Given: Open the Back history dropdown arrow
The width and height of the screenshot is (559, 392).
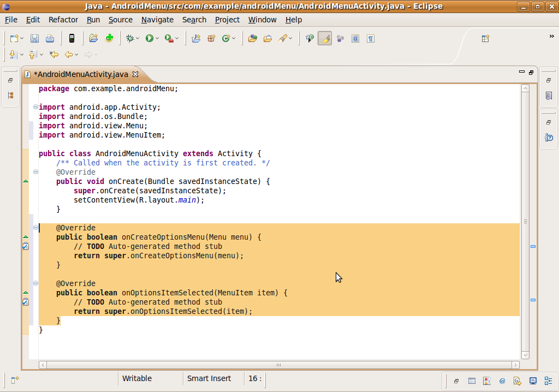Looking at the screenshot, I should point(76,55).
